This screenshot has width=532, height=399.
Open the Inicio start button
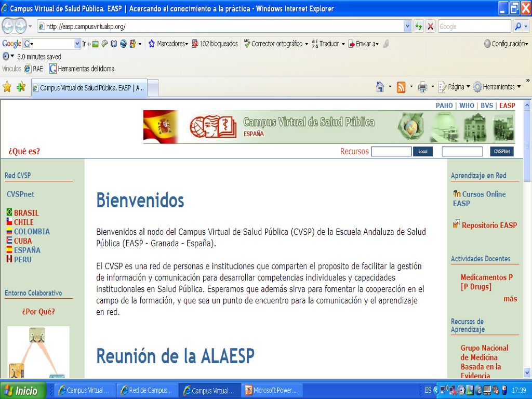coord(23,391)
